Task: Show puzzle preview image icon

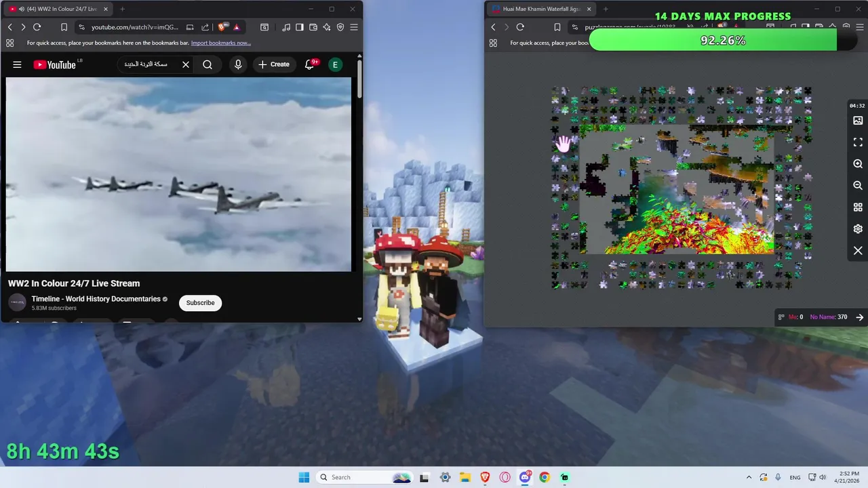Action: 858,121
